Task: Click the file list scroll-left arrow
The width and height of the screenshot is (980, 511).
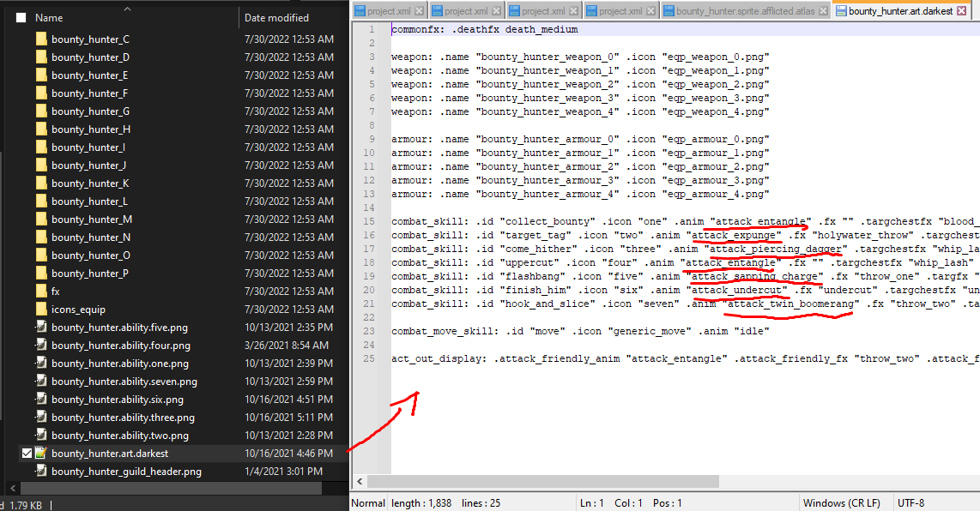Action: (x=13, y=488)
